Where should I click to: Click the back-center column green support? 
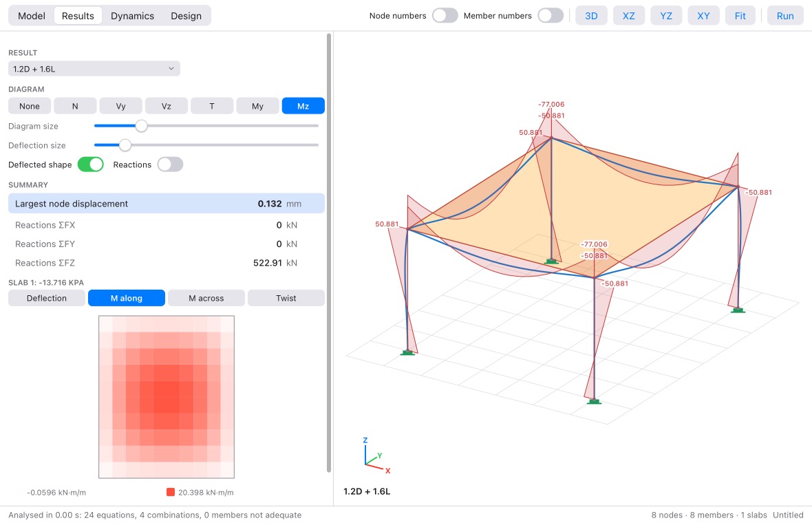(551, 261)
